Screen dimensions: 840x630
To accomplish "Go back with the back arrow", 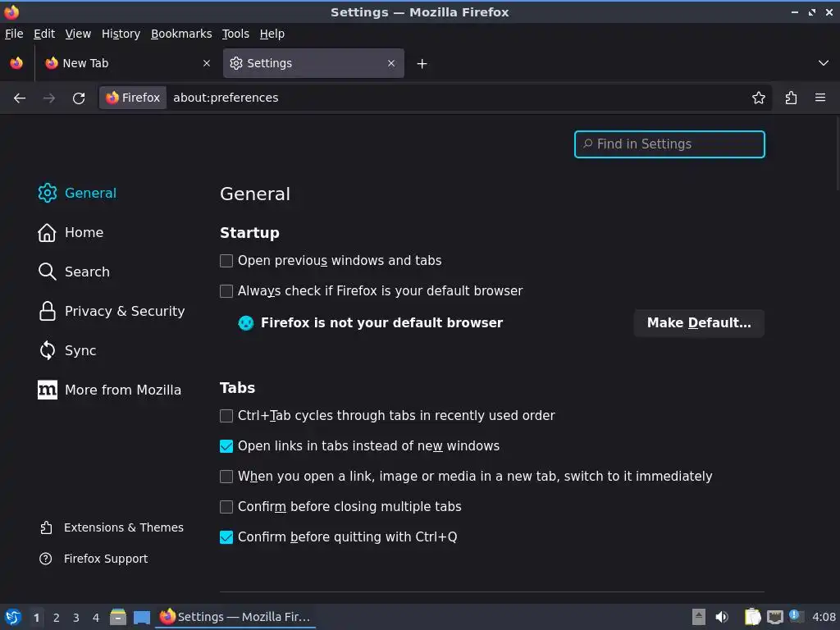I will pos(20,98).
